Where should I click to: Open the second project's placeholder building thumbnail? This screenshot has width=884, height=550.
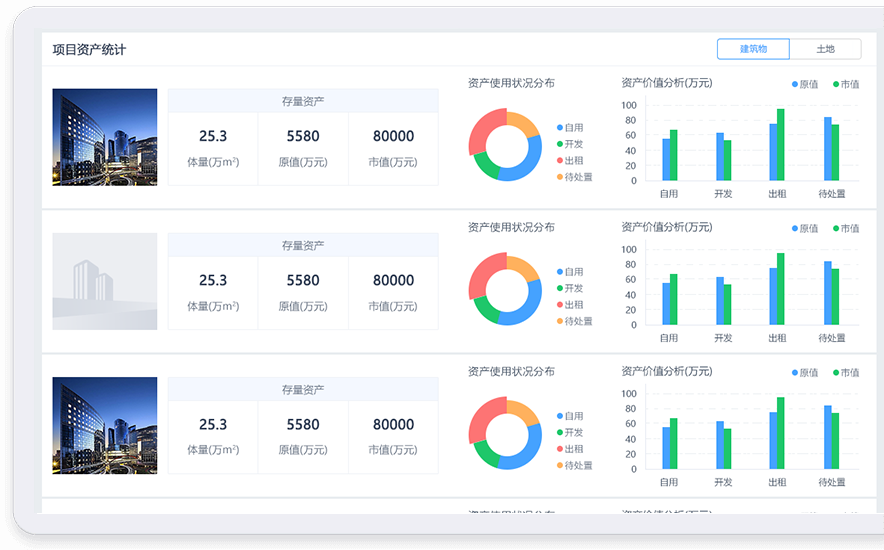tap(105, 281)
